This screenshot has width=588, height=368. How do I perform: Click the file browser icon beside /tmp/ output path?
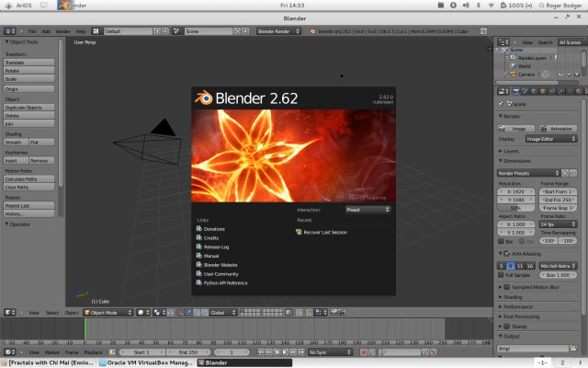click(x=573, y=348)
